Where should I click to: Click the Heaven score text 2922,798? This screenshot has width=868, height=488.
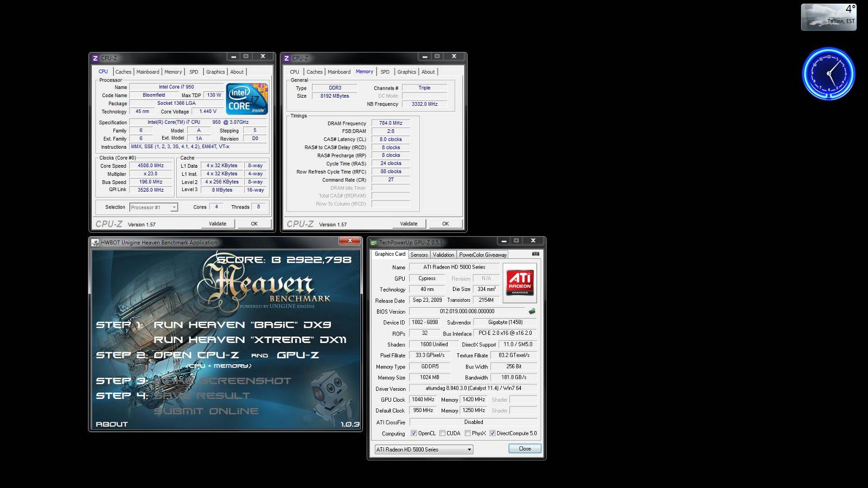click(x=319, y=260)
